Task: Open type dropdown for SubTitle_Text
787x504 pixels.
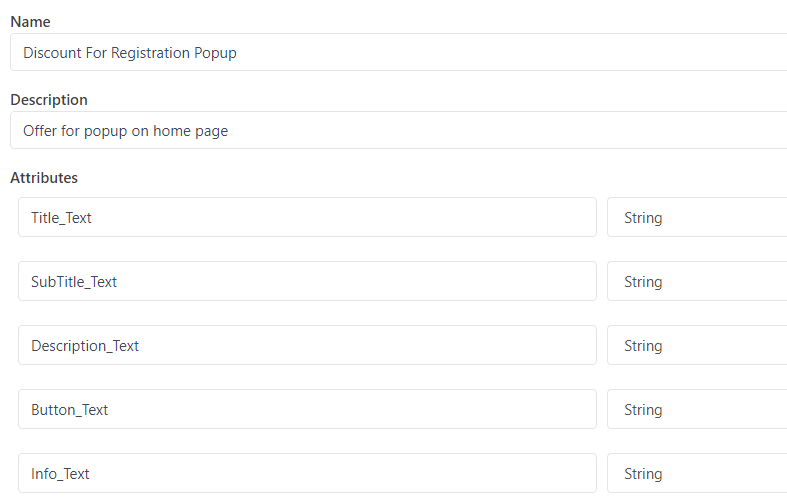Action: (697, 281)
